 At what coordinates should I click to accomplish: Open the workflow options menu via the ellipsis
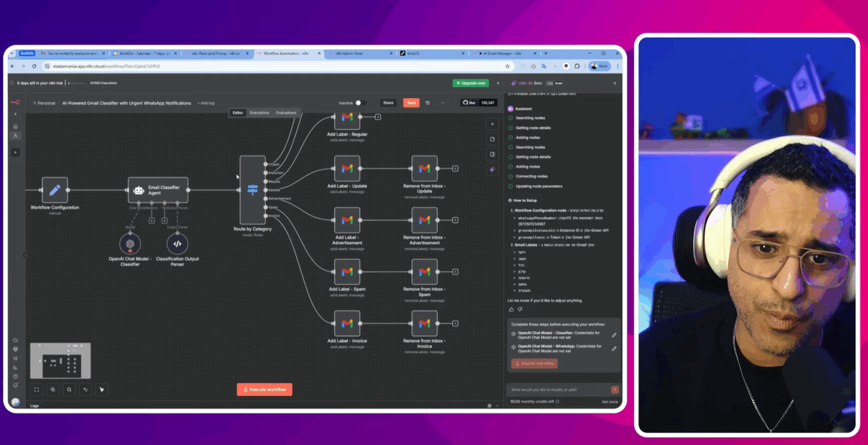pos(443,102)
